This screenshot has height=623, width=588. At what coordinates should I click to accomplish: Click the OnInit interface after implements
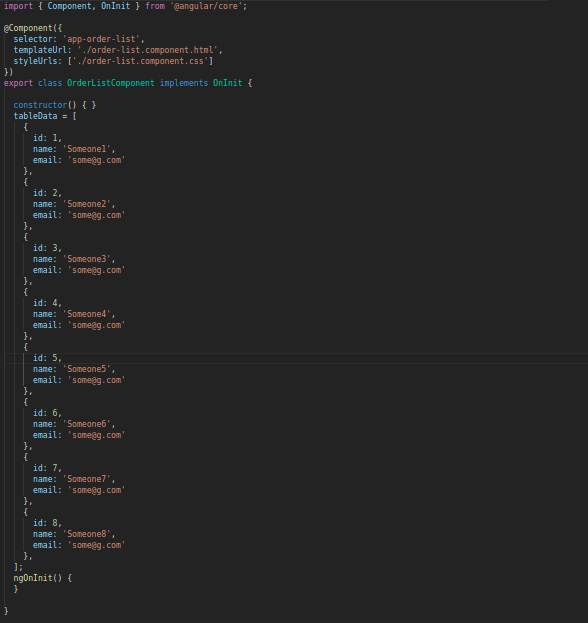pos(228,83)
